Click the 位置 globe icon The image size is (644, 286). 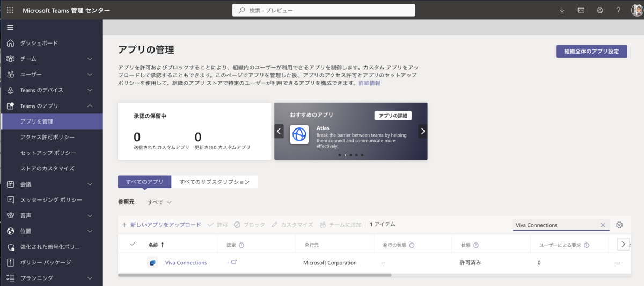(x=10, y=231)
